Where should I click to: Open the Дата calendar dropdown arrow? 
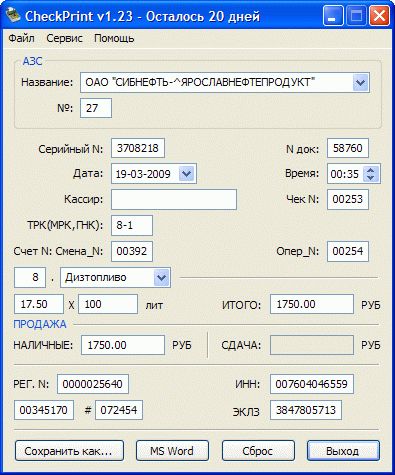click(187, 174)
